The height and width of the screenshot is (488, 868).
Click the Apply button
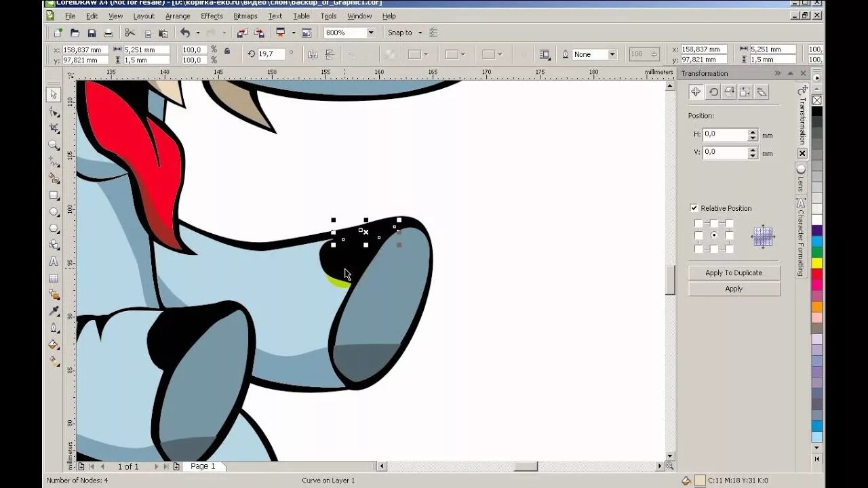click(734, 289)
